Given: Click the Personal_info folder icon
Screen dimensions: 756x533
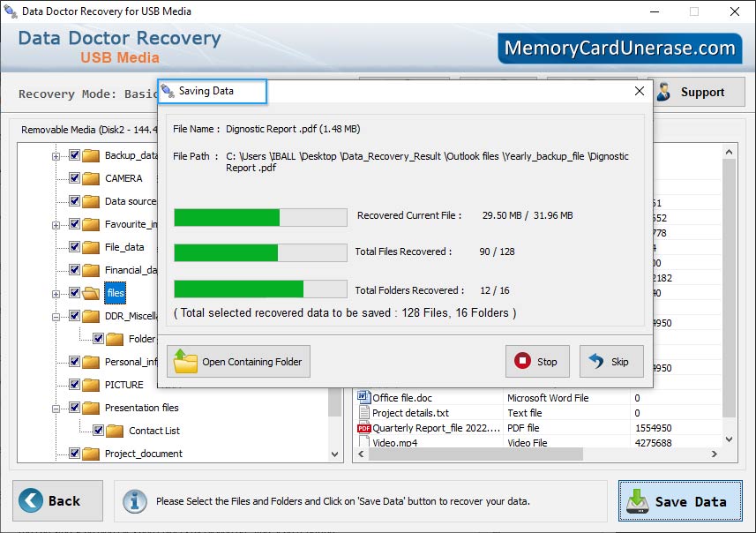Looking at the screenshot, I should tap(91, 362).
